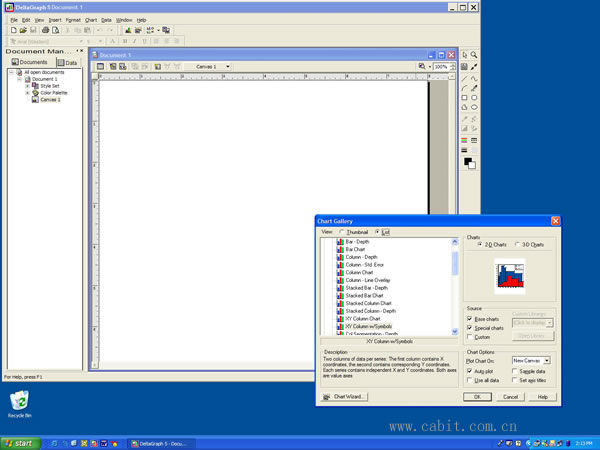Click the Print toolbar icon
The image size is (600, 450).
point(46,30)
